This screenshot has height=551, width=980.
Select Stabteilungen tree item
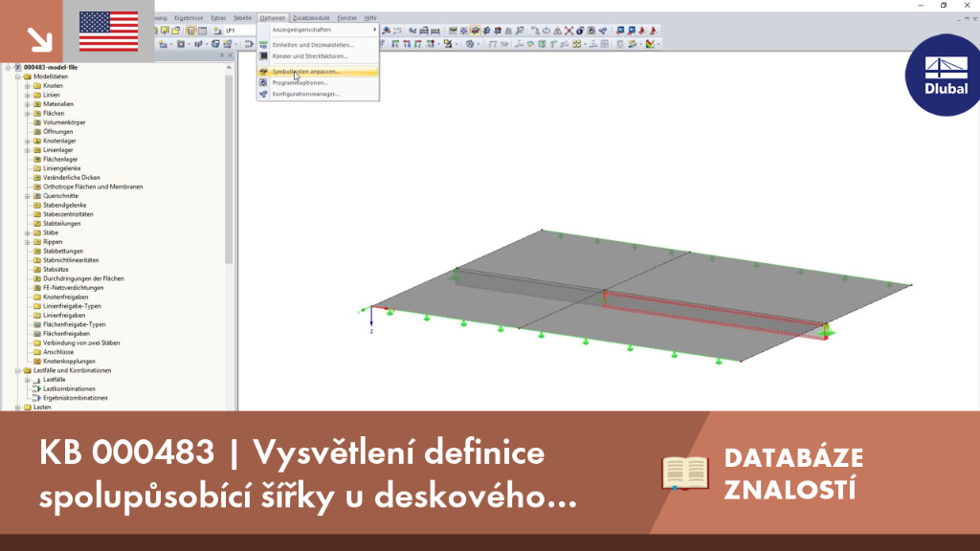point(61,224)
